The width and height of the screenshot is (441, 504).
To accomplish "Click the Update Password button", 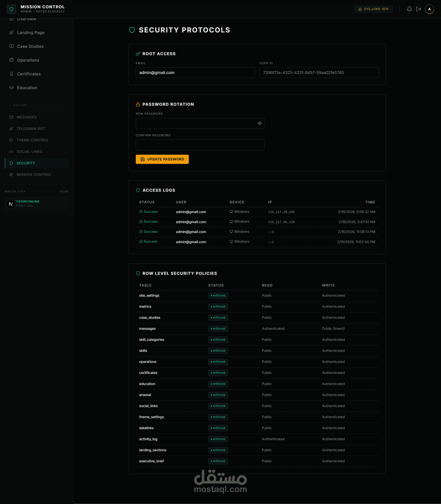I will 162,159.
